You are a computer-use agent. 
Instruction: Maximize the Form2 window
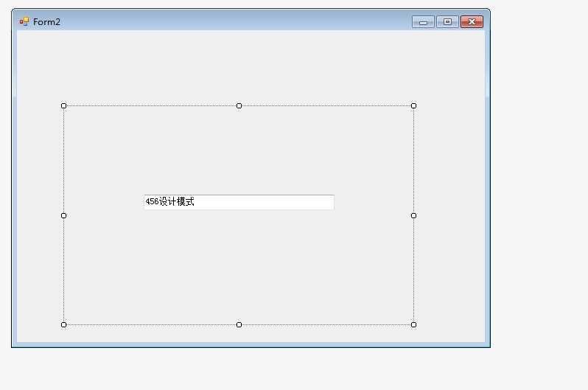447,22
